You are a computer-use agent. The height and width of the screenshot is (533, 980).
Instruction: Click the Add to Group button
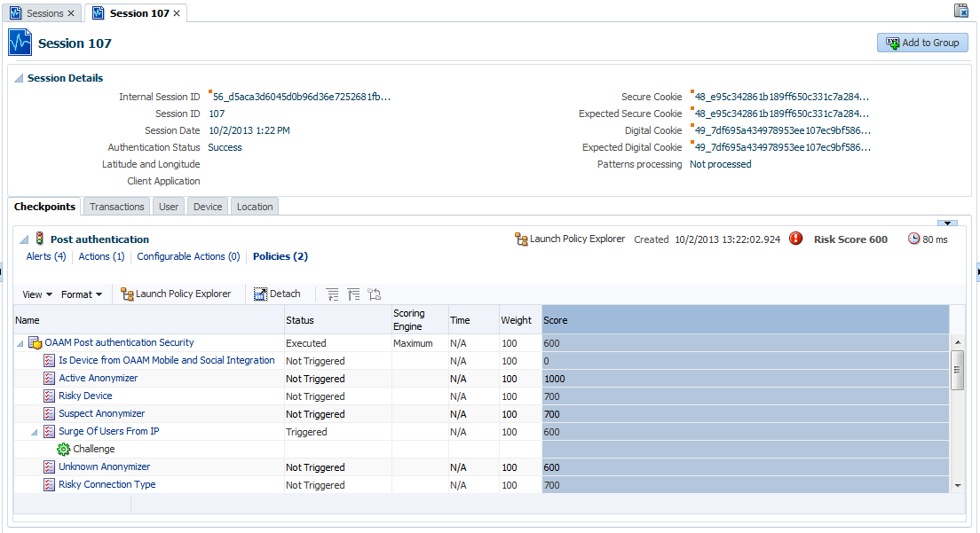tap(922, 43)
